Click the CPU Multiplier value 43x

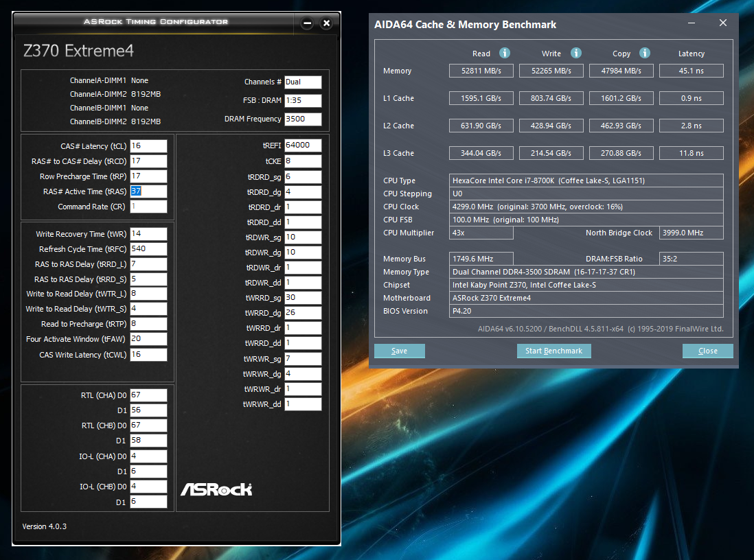(481, 233)
